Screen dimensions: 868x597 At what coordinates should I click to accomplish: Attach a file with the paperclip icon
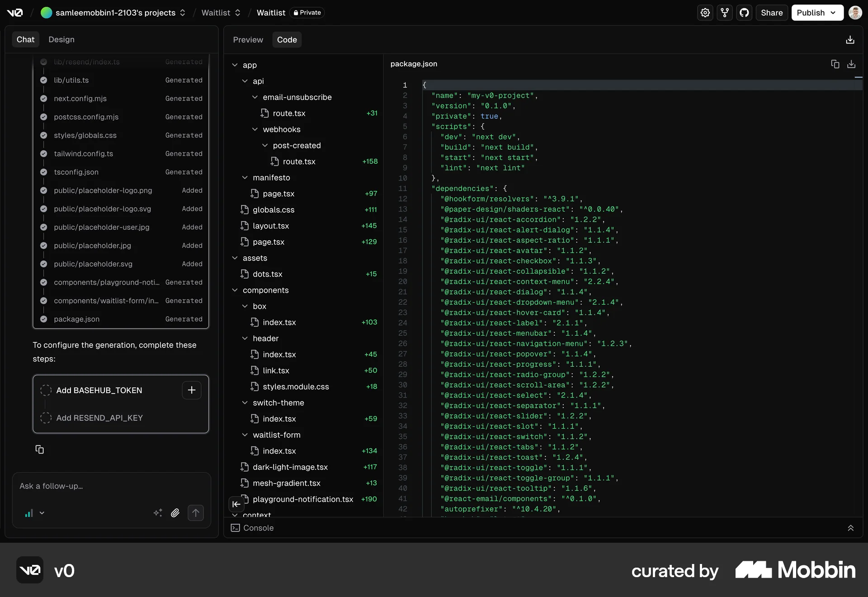click(175, 513)
